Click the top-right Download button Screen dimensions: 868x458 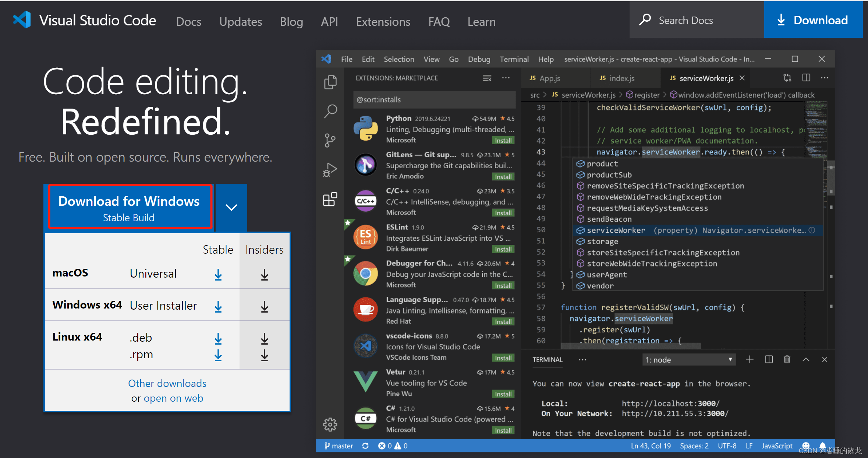coord(813,20)
